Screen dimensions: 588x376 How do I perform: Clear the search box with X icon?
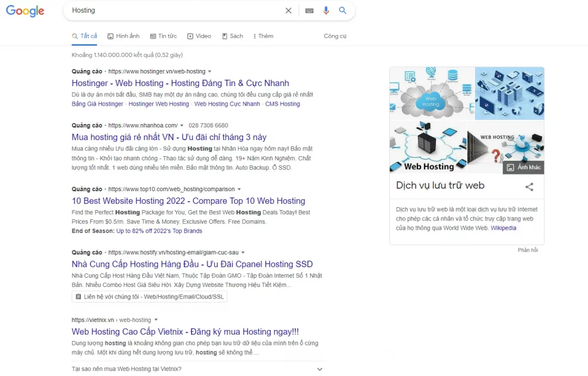288,10
